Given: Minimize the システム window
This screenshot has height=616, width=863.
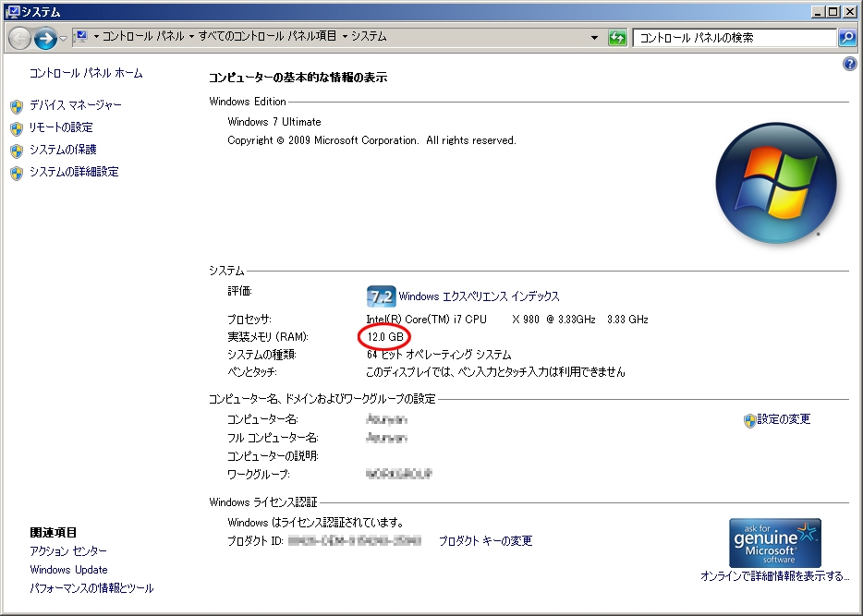Looking at the screenshot, I should [818, 12].
